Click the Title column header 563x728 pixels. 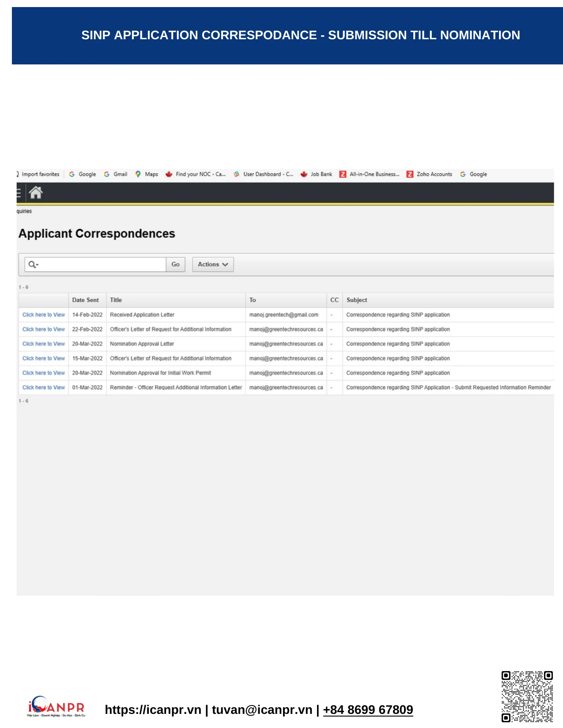[x=116, y=300]
